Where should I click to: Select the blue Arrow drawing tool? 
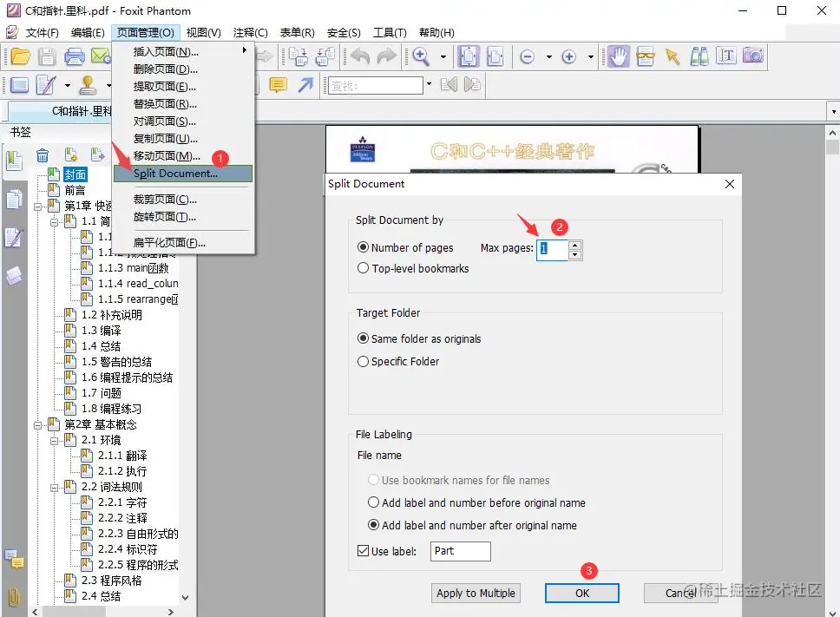305,85
